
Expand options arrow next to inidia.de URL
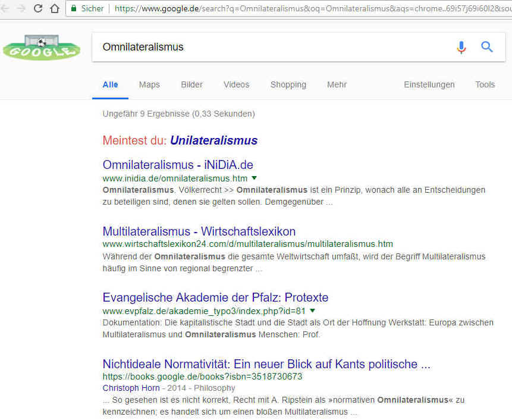pyautogui.click(x=255, y=178)
